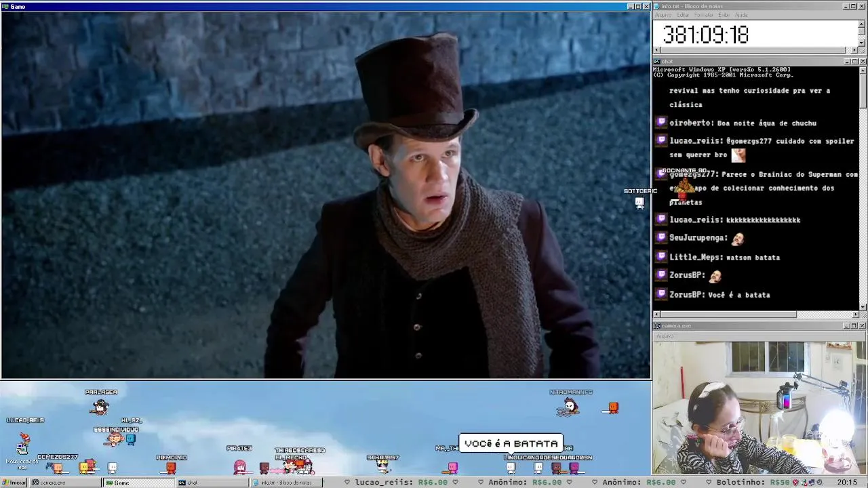868x488 pixels.
Task: Switch to info.txt - Bloco de notas on taskbar
Action: [x=285, y=483]
